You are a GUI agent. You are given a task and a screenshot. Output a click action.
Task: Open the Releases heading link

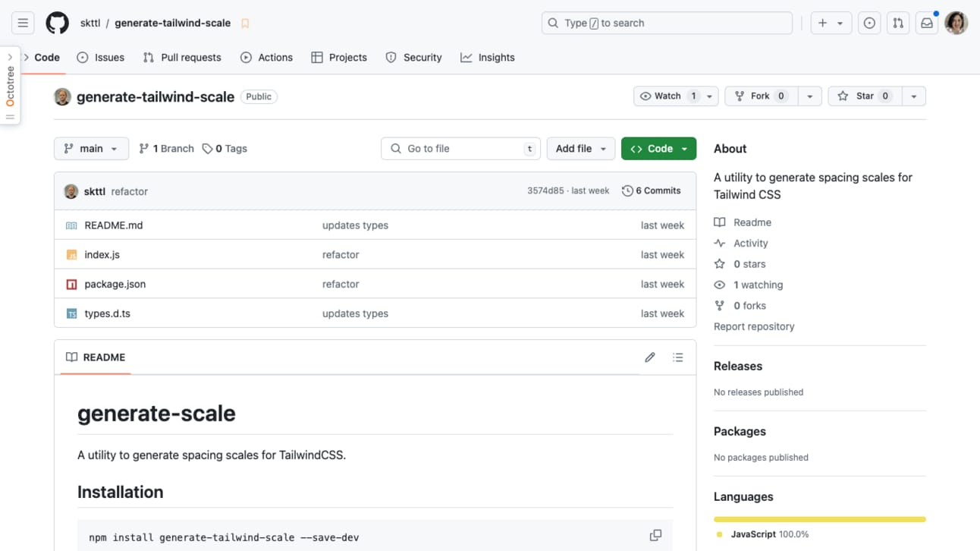(738, 366)
